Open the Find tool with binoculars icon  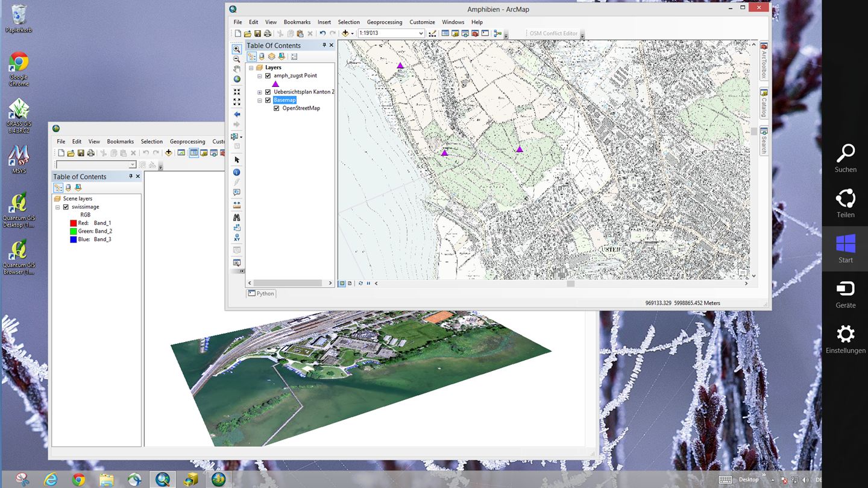click(x=237, y=217)
